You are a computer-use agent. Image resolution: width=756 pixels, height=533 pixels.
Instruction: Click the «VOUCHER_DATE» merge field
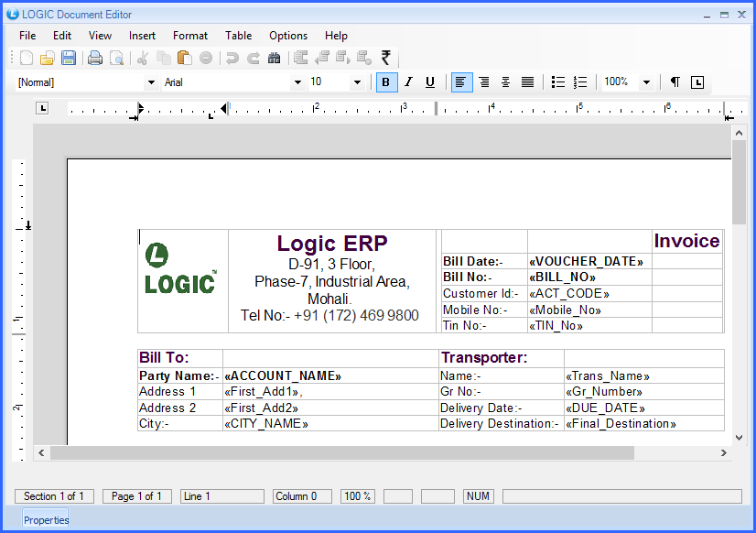click(x=586, y=261)
